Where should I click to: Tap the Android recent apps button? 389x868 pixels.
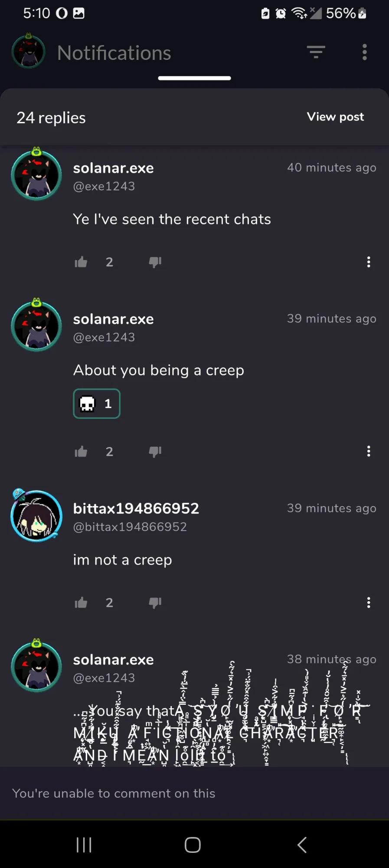coord(84,845)
